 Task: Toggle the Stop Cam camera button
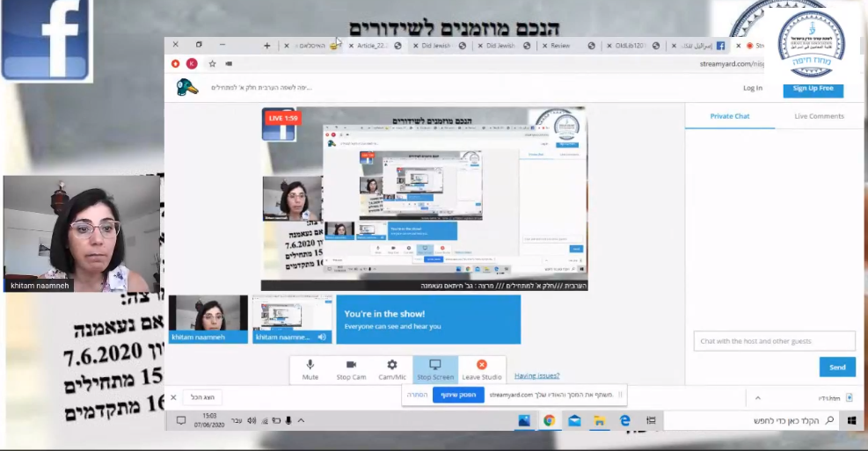point(351,369)
